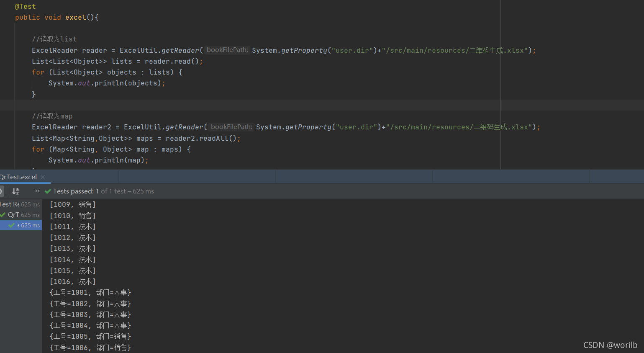
Task: Click output line [1009, 销售]
Action: (73, 204)
